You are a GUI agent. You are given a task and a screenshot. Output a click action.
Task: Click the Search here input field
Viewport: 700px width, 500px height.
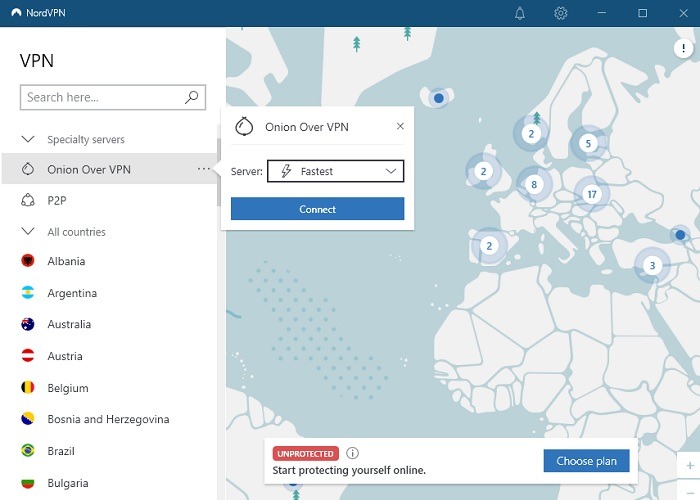coord(102,97)
